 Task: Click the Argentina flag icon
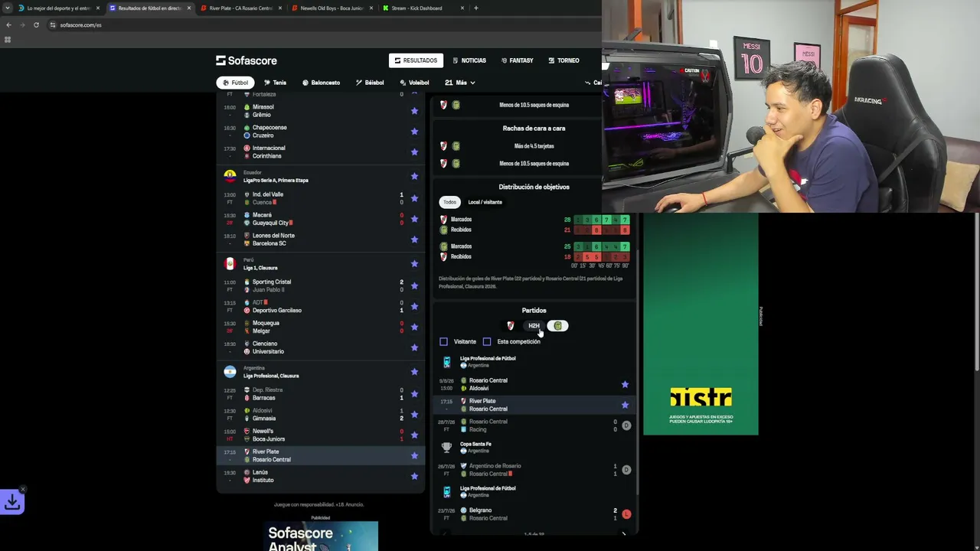[230, 372]
